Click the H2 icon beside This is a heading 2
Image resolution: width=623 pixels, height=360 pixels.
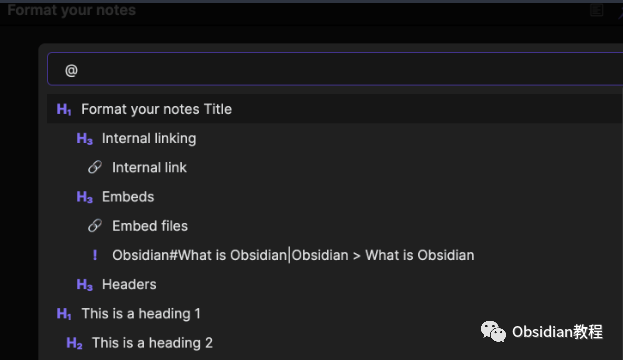[x=74, y=343]
